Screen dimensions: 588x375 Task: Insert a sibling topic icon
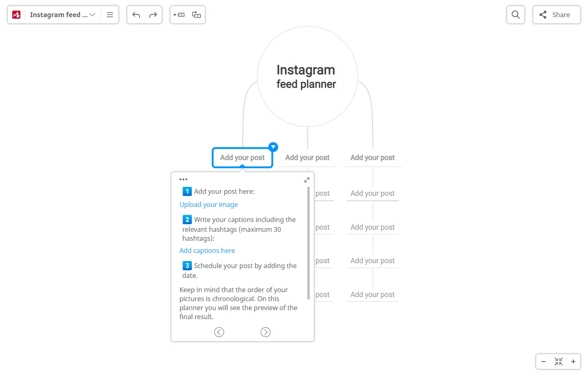[x=179, y=15]
